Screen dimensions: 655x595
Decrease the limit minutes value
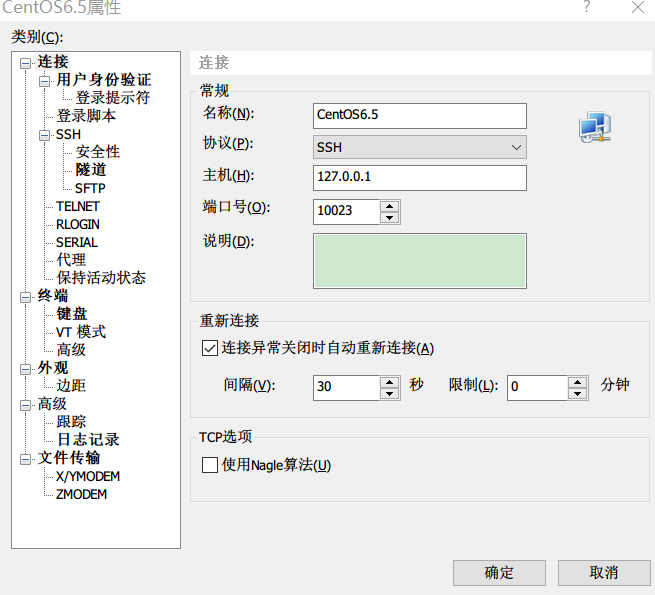pos(578,394)
